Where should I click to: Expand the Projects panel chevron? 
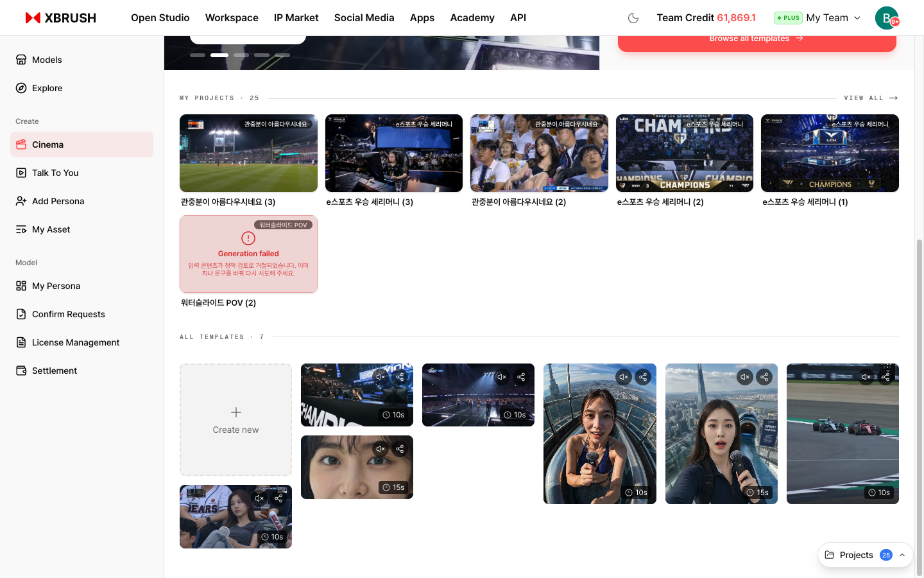pyautogui.click(x=902, y=555)
